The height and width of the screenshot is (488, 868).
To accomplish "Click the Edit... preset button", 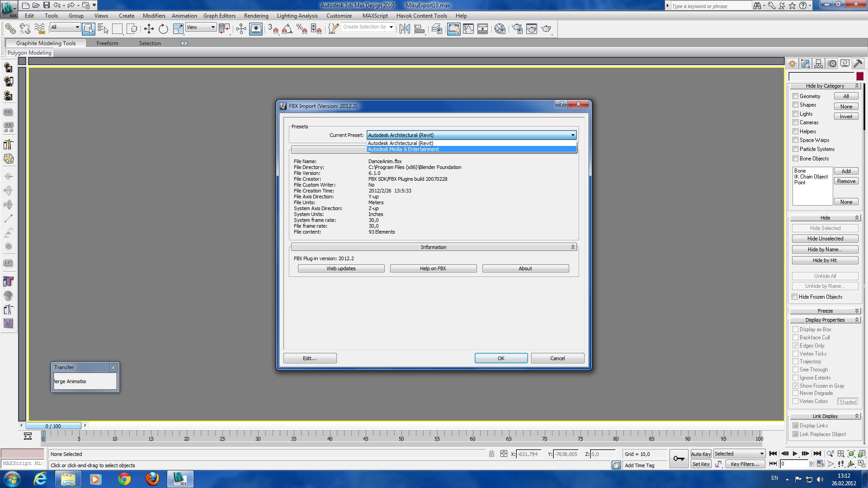I will (x=310, y=358).
